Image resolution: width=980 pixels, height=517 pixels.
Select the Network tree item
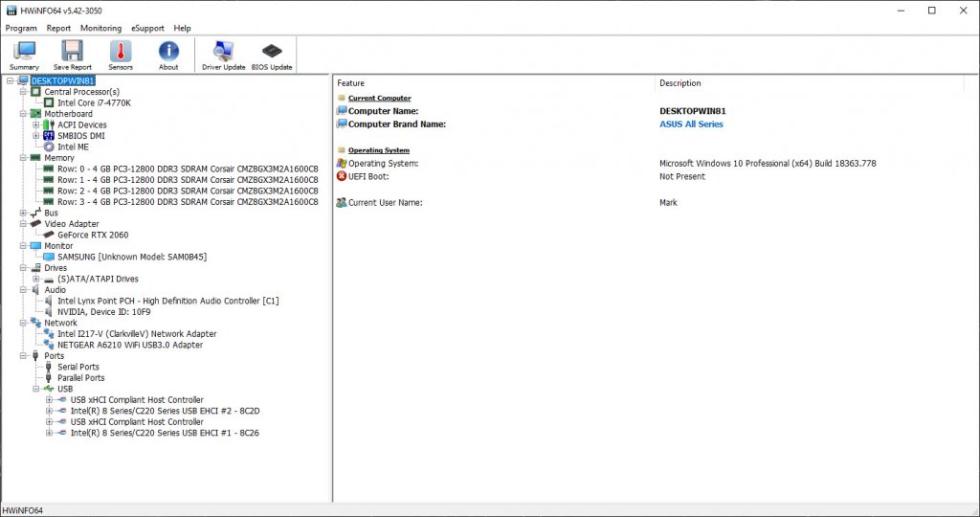tap(60, 323)
